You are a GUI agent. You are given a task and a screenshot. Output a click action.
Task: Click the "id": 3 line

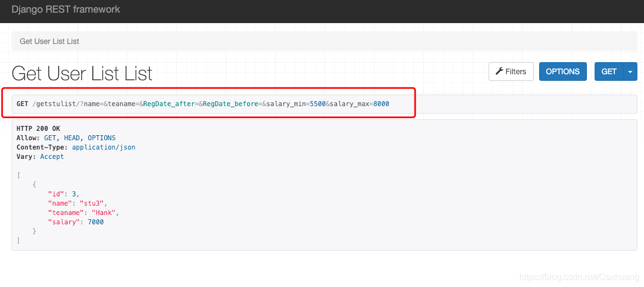[x=64, y=194]
